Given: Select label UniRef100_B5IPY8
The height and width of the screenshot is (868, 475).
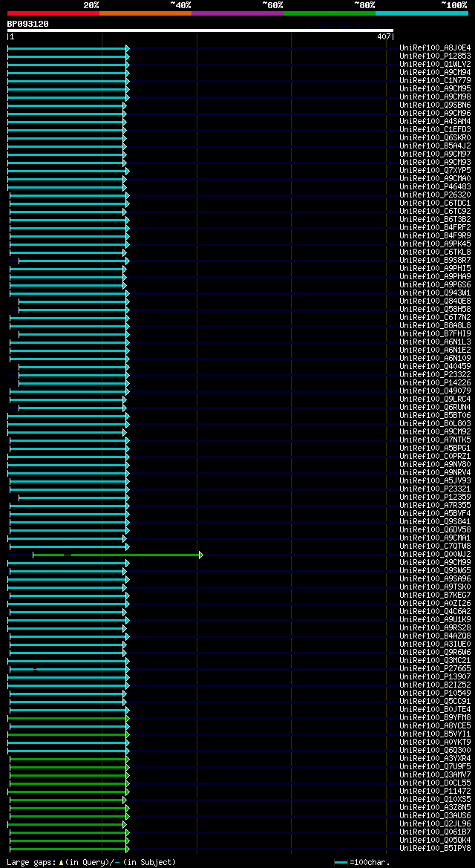Looking at the screenshot, I should pyautogui.click(x=435, y=848).
